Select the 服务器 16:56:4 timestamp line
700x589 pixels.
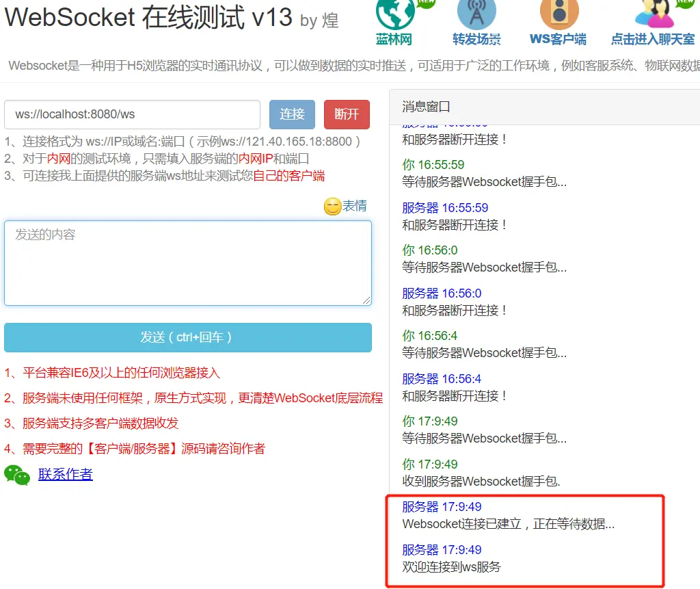[x=442, y=379]
